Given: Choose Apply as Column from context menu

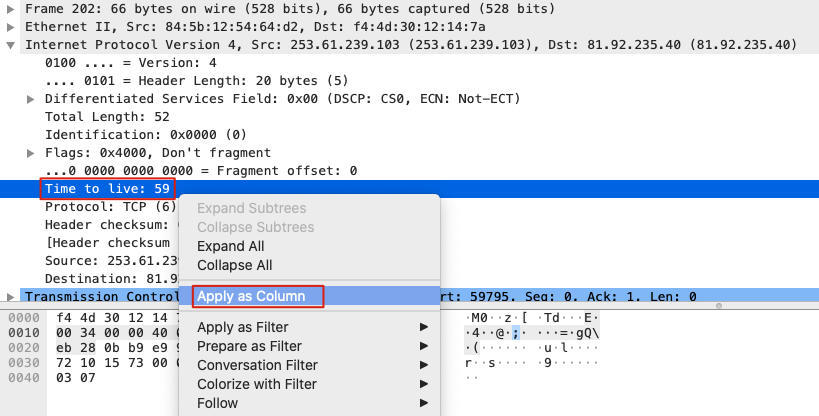Looking at the screenshot, I should click(x=249, y=296).
